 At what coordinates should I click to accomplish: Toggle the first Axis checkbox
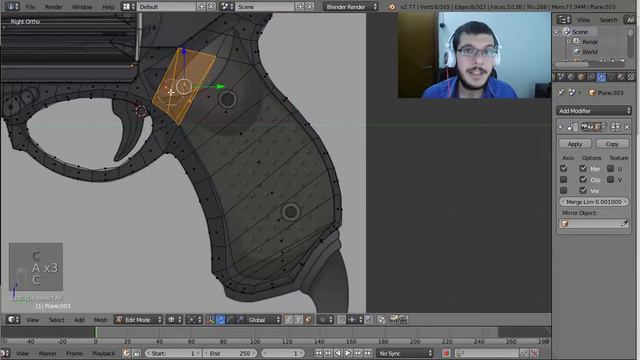coord(564,168)
